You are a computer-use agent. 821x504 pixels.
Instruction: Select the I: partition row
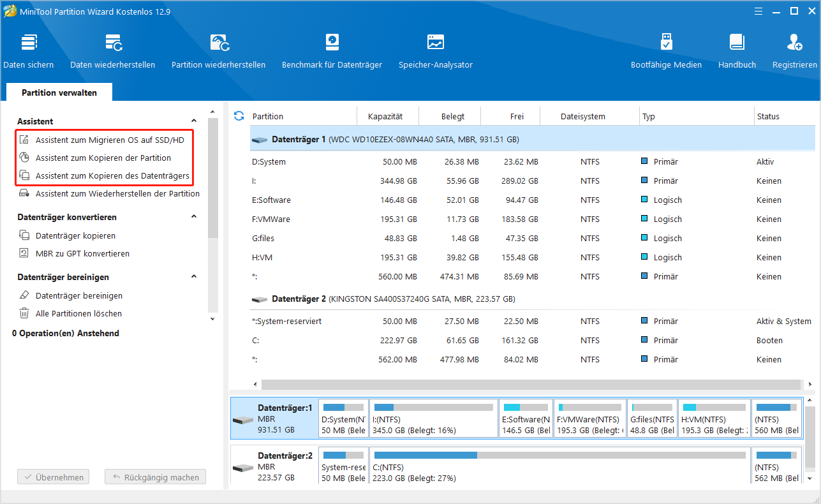tap(532, 181)
